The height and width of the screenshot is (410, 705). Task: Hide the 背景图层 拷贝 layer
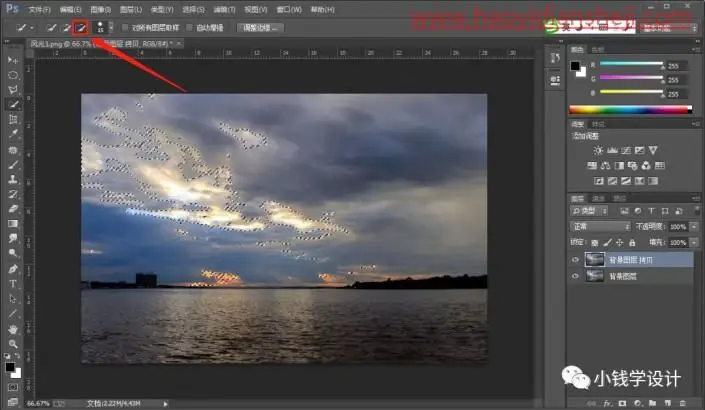pos(575,260)
